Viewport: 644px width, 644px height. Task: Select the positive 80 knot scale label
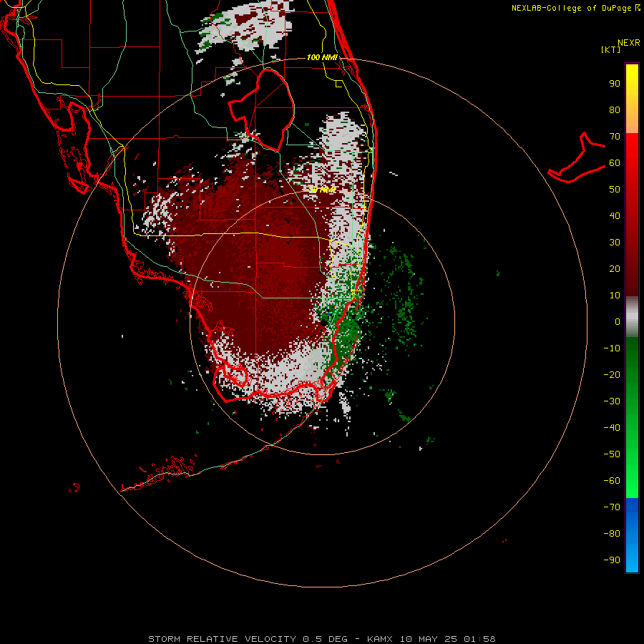coord(615,110)
